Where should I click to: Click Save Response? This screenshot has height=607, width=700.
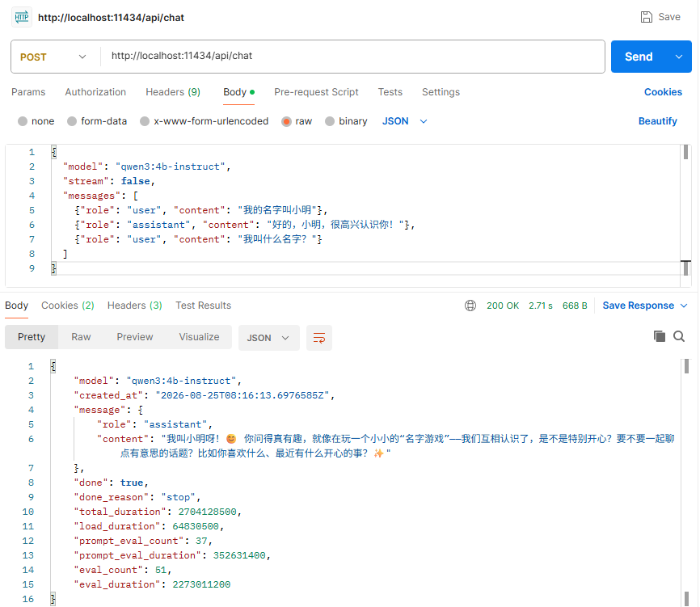coord(638,306)
